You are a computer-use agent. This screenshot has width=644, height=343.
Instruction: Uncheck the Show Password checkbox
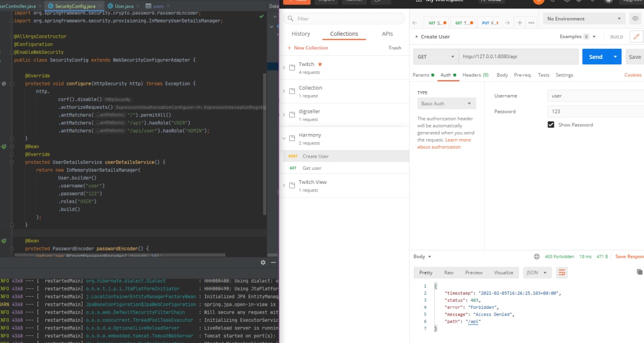(x=551, y=124)
